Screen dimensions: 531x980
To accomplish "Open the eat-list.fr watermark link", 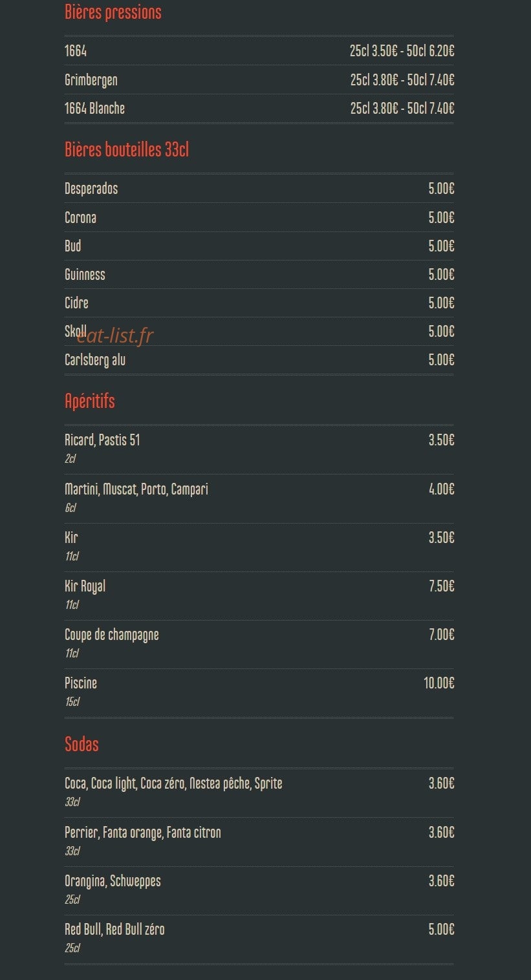I will point(115,336).
